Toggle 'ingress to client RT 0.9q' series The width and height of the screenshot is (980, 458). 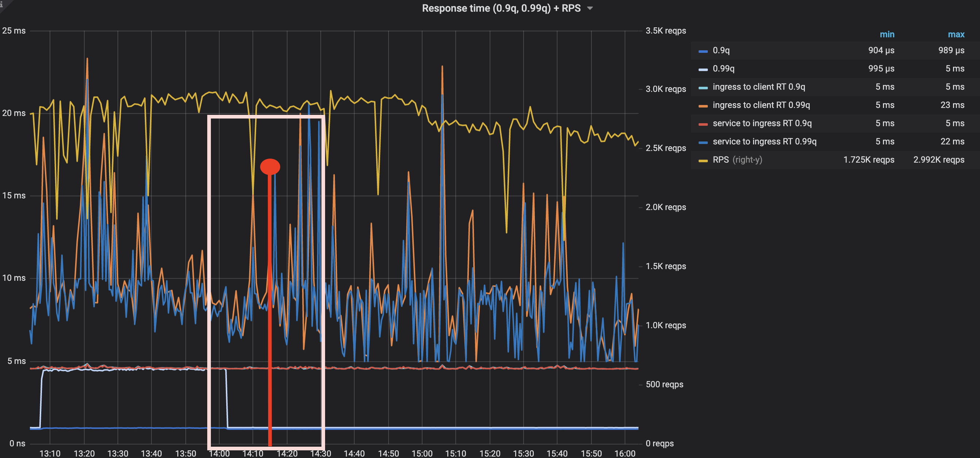[x=759, y=87]
